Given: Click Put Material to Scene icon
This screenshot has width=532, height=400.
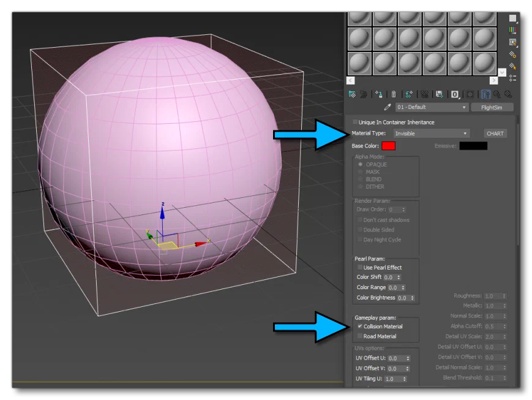Looking at the screenshot, I should pyautogui.click(x=364, y=94).
